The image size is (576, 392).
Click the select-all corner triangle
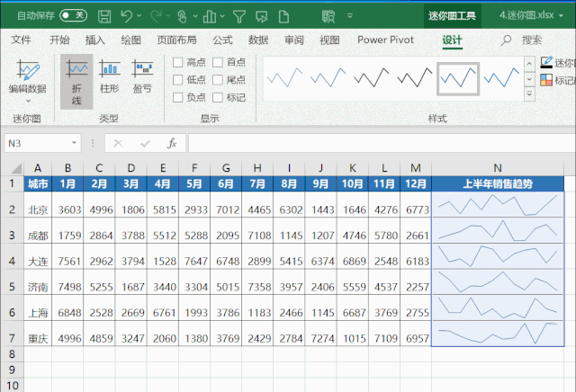click(16, 168)
